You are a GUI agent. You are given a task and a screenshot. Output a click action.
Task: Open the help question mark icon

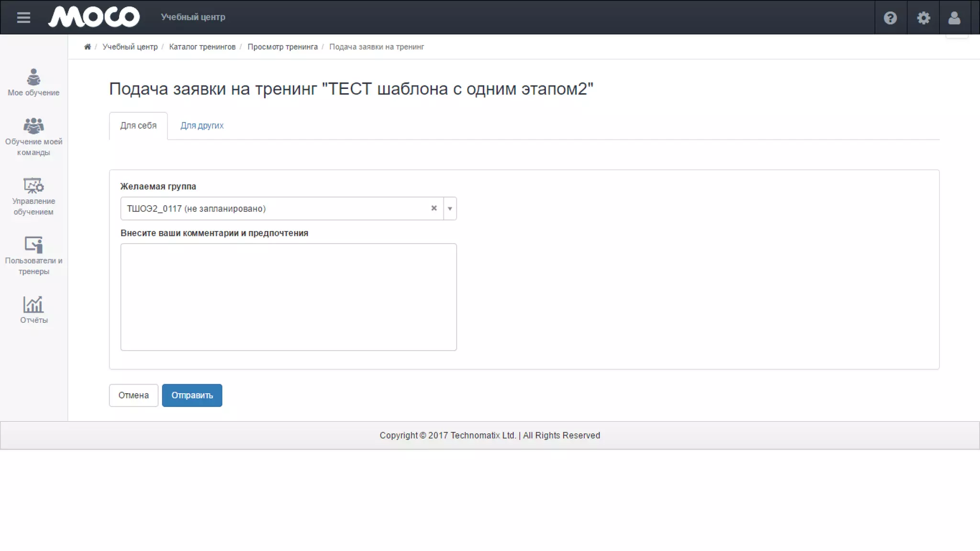[890, 18]
